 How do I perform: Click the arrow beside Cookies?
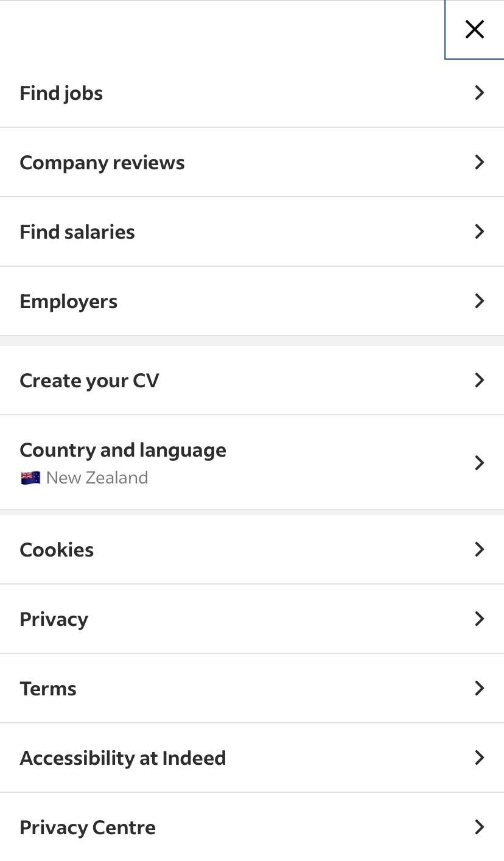pyautogui.click(x=479, y=549)
